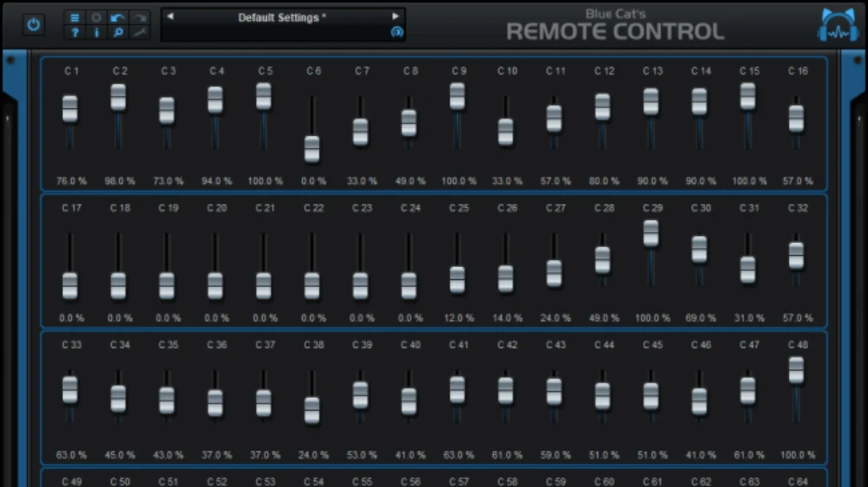868x487 pixels.
Task: Show plugin info with the i icon
Action: pos(97,33)
